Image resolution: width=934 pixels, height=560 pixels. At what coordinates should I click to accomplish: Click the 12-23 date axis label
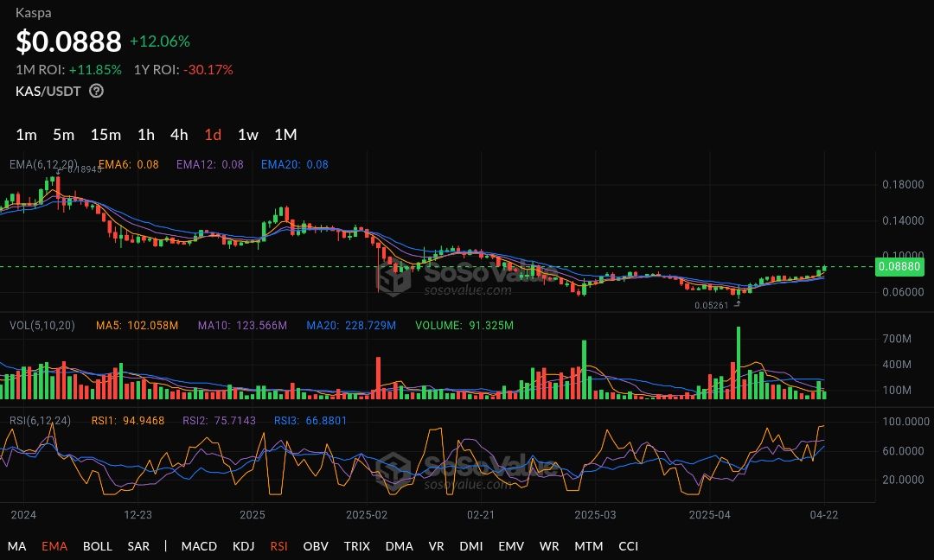click(x=138, y=515)
